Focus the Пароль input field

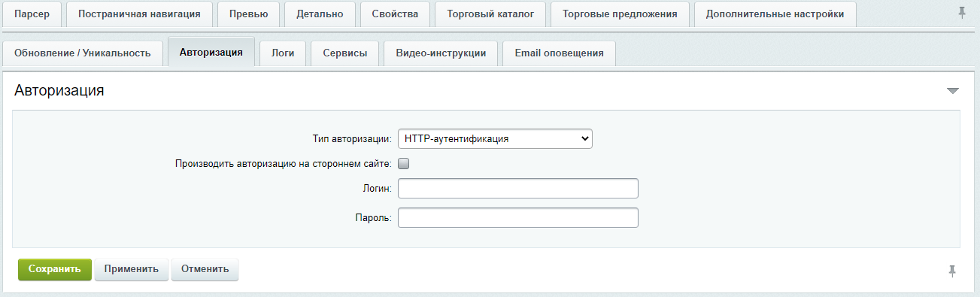518,218
